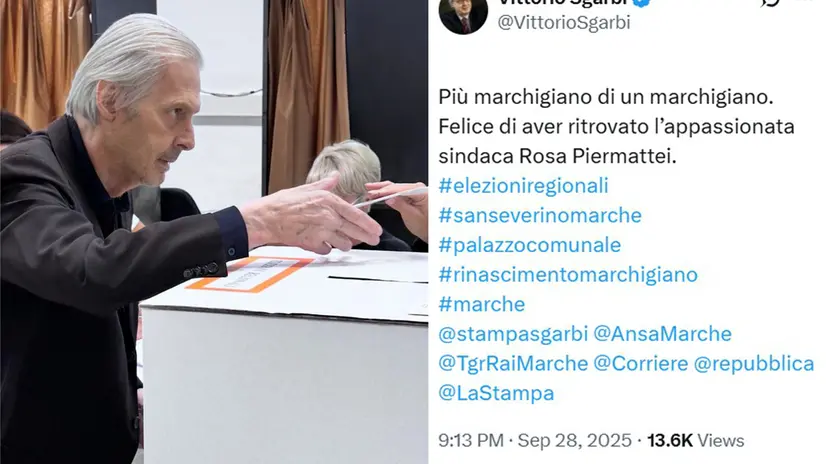Open the @LaStampa mention
Image resolution: width=826 pixels, height=464 pixels.
(x=496, y=393)
